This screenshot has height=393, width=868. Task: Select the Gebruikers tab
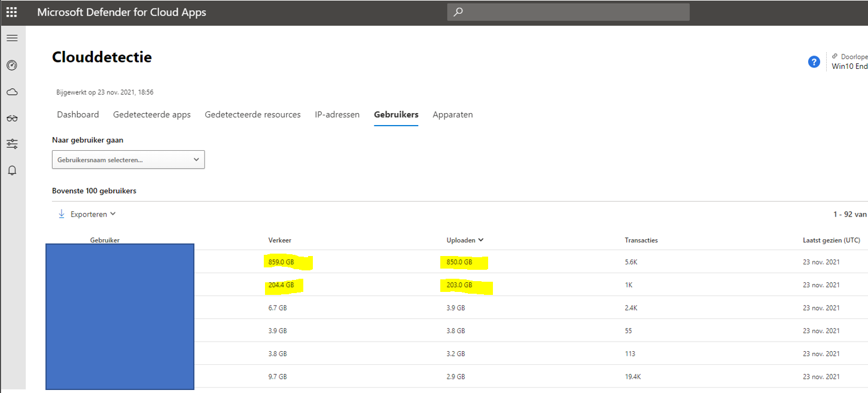pos(396,114)
